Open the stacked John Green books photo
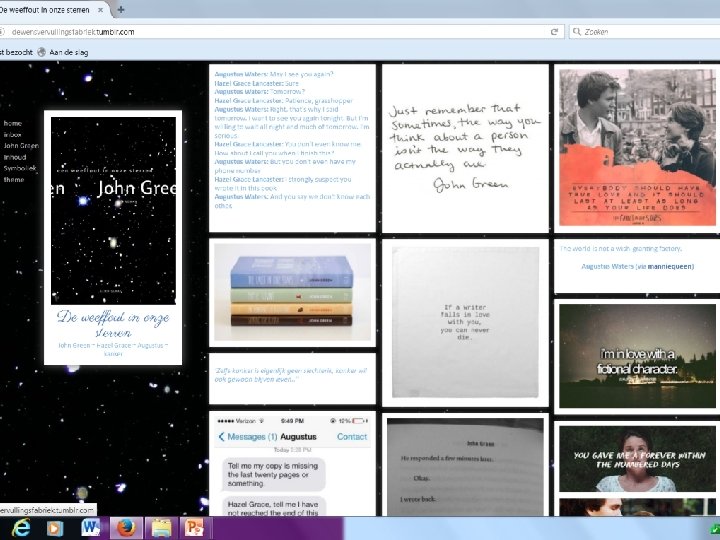The image size is (720, 540). point(292,292)
